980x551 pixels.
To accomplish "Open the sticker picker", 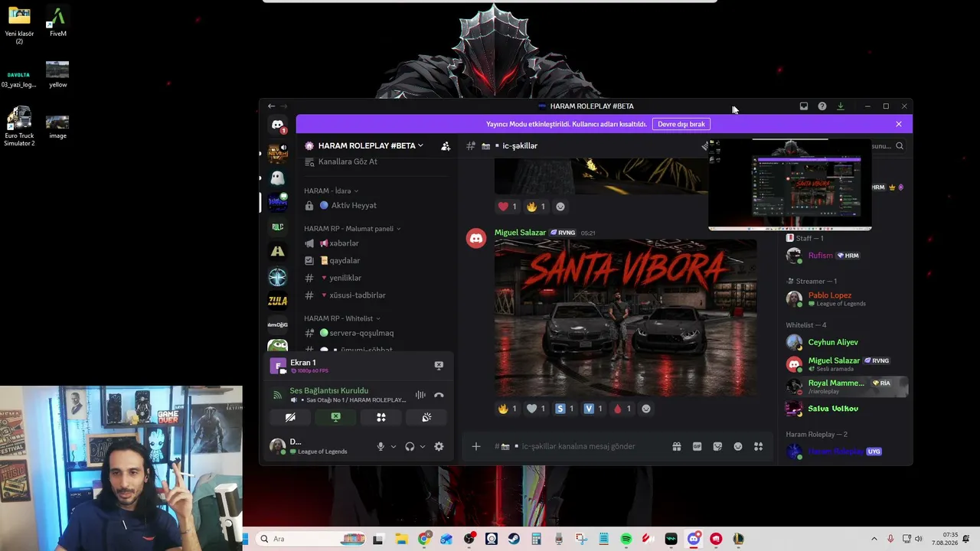I will click(717, 446).
